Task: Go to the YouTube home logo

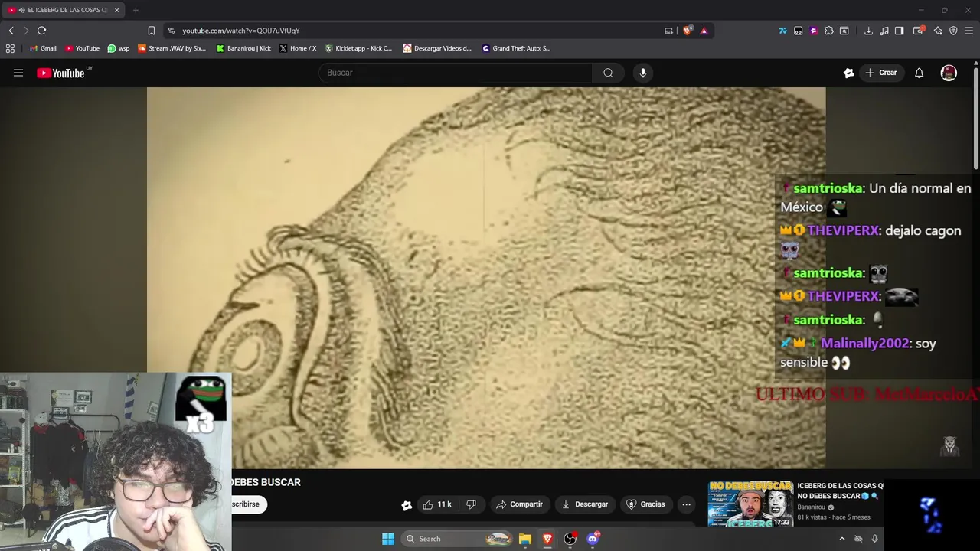Action: (60, 73)
